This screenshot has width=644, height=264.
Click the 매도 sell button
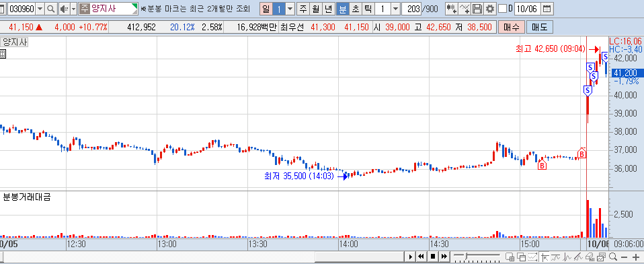coord(540,28)
